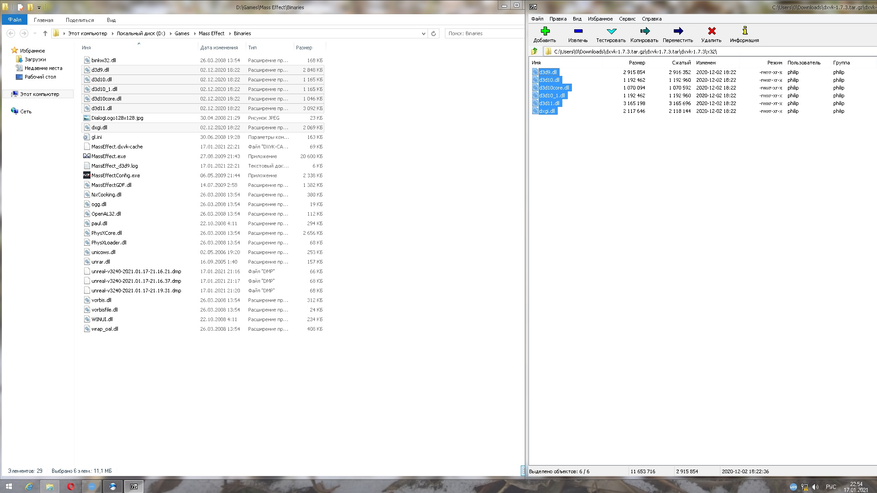Select Рабочий стол in the Explorer sidebar
877x493 pixels.
point(40,77)
